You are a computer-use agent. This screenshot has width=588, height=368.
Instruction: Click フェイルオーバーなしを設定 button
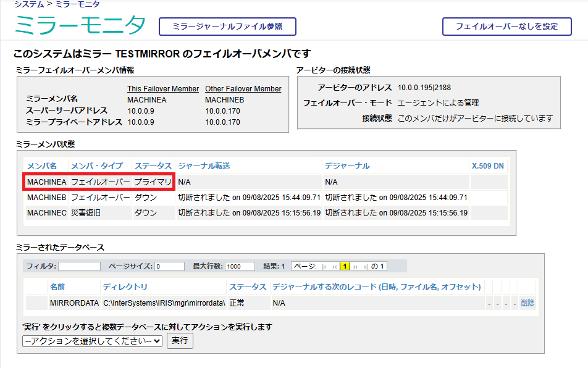pyautogui.click(x=506, y=27)
